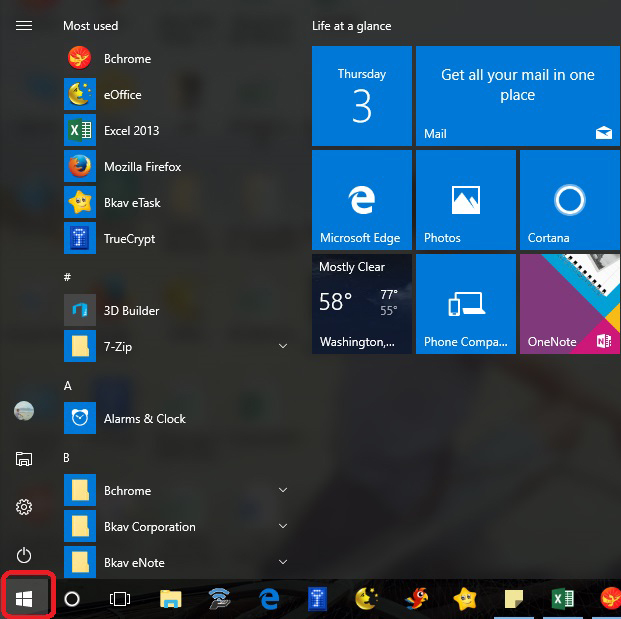The image size is (621, 619).
Task: Click the Windows Start button
Action: coord(24,598)
